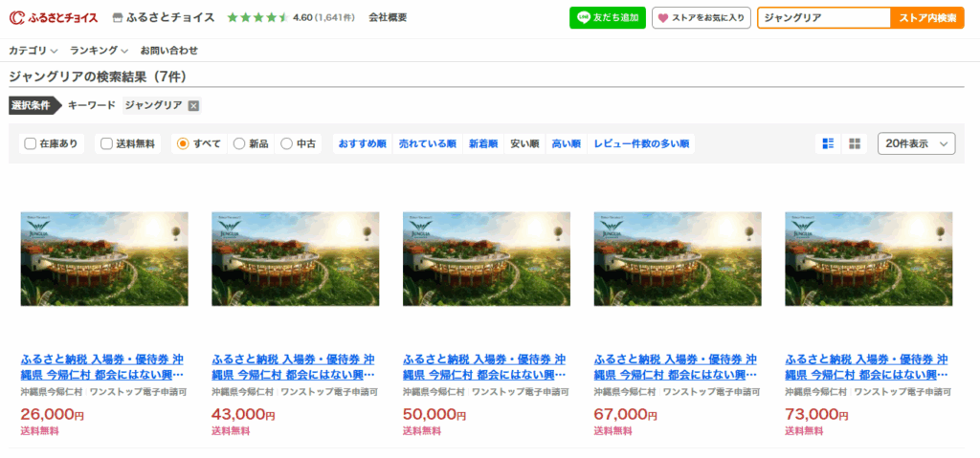Open thumbnail of the 26,000円 item

tap(104, 259)
